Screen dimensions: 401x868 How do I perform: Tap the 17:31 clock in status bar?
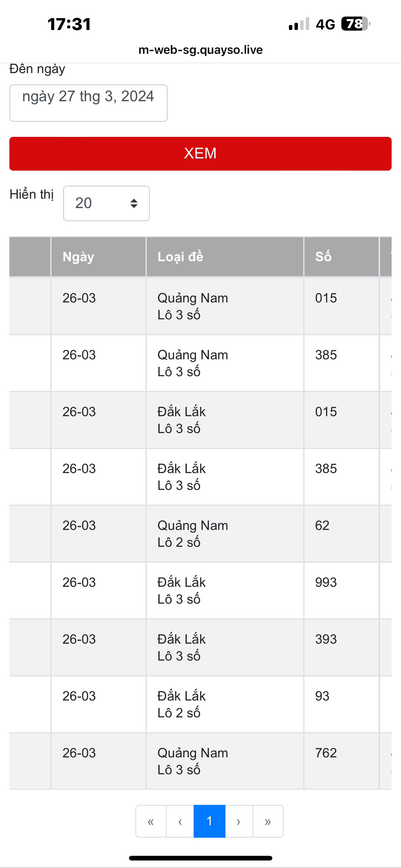tap(69, 24)
